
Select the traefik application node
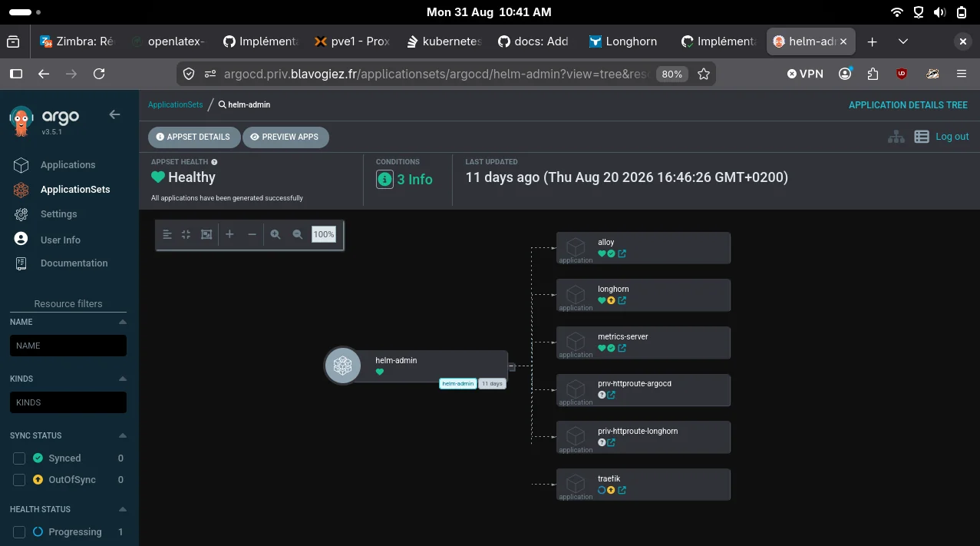[x=643, y=485]
